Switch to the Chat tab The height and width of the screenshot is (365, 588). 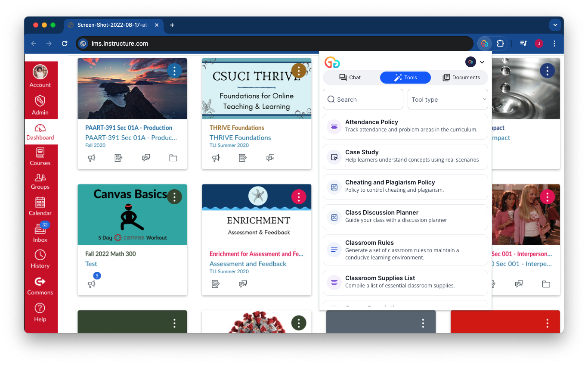[x=350, y=78]
